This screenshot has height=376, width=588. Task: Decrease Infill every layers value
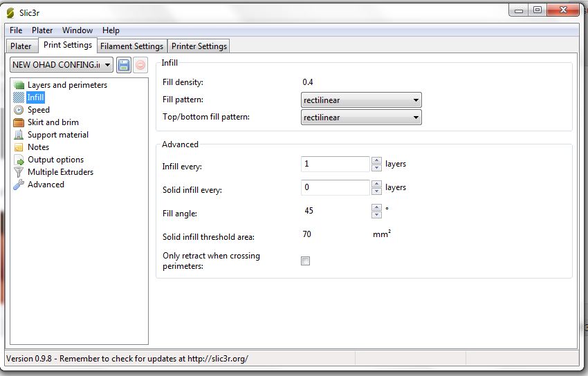376,168
